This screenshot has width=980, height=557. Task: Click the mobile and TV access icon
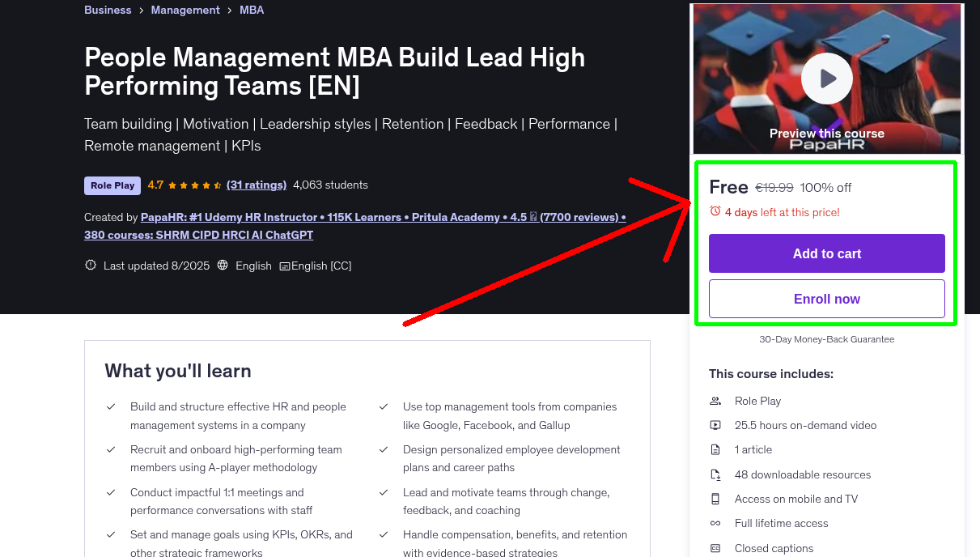[715, 499]
